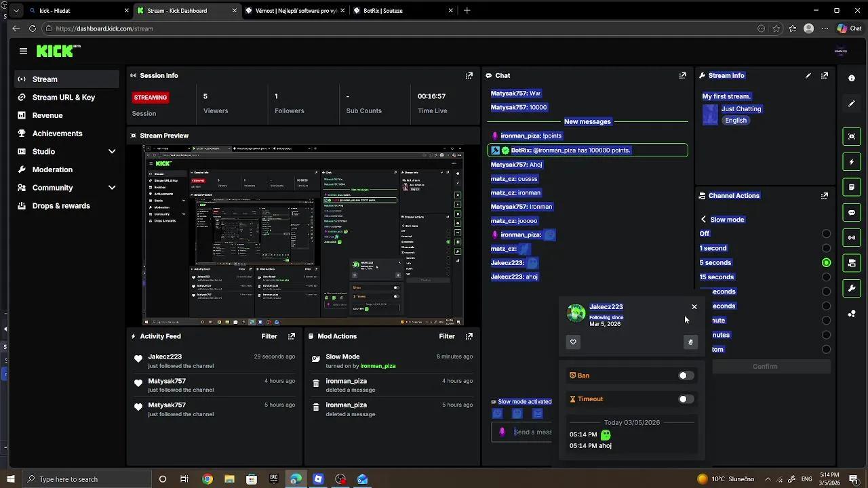Toggle the broadcast signal widget icon in right sidebar
The height and width of the screenshot is (488, 868).
pos(852,237)
